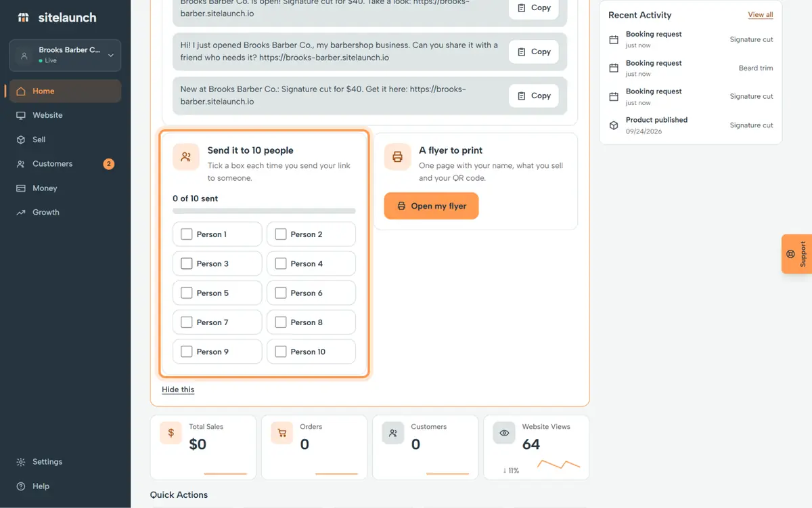The image size is (812, 508).
Task: Click the dollar icon on Total Sales card
Action: click(171, 433)
